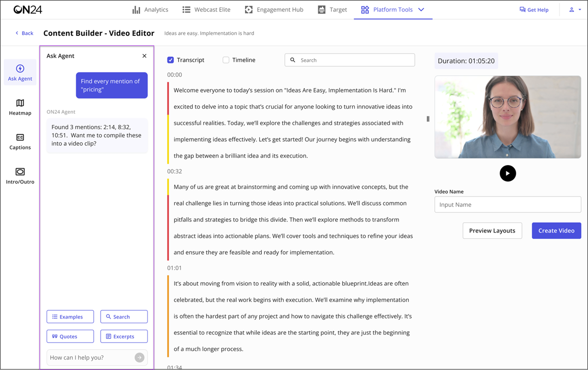The image size is (588, 370).
Task: Focus the Video Name input field
Action: click(x=508, y=204)
